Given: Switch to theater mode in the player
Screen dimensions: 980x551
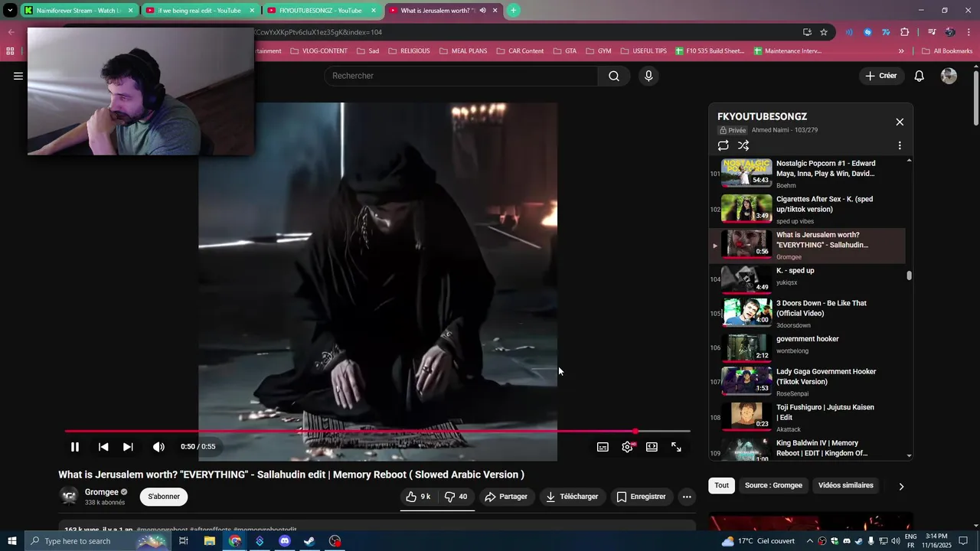Looking at the screenshot, I should coord(652,447).
